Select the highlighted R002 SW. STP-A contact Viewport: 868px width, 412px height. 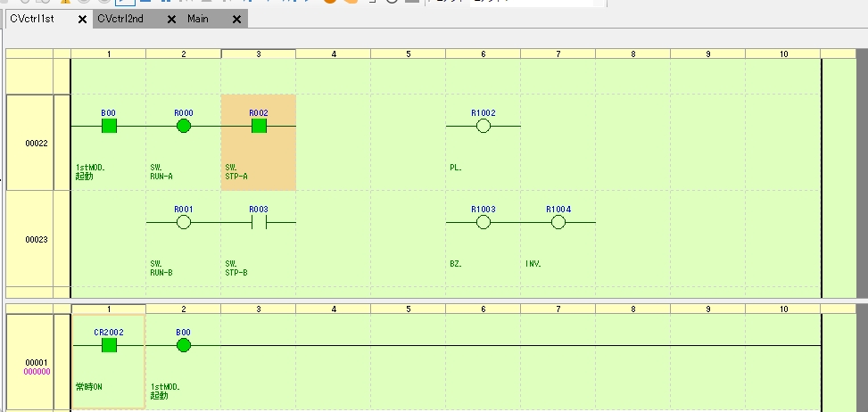point(259,127)
